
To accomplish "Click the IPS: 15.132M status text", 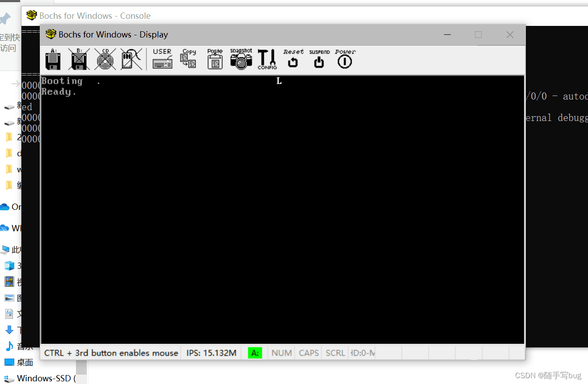I will tap(211, 353).
